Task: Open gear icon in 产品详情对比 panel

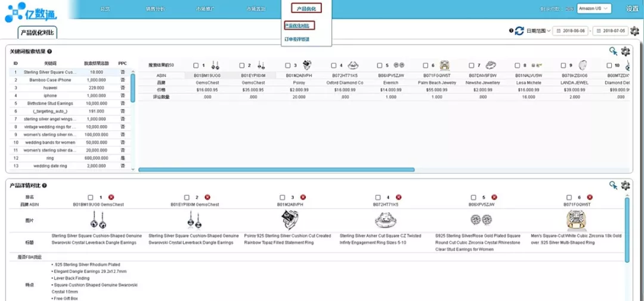Action: pos(626,185)
